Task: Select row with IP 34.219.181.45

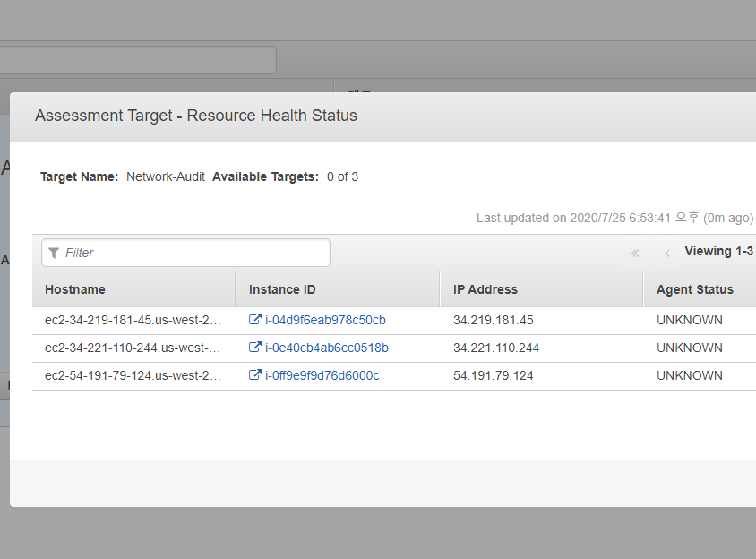Action: [x=394, y=320]
